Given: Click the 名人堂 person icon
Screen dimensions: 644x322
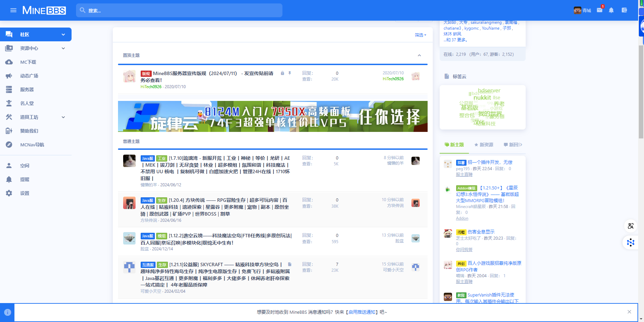Looking at the screenshot, I should [x=9, y=103].
